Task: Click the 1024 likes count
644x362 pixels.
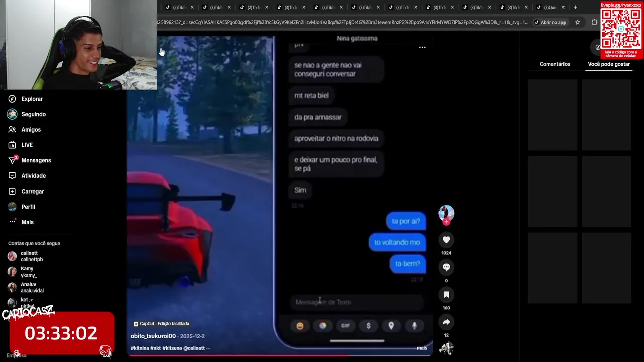Action: (446, 253)
